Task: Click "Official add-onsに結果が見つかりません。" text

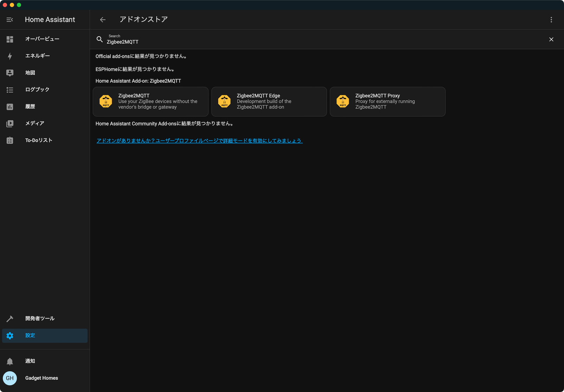Action: 142,56
